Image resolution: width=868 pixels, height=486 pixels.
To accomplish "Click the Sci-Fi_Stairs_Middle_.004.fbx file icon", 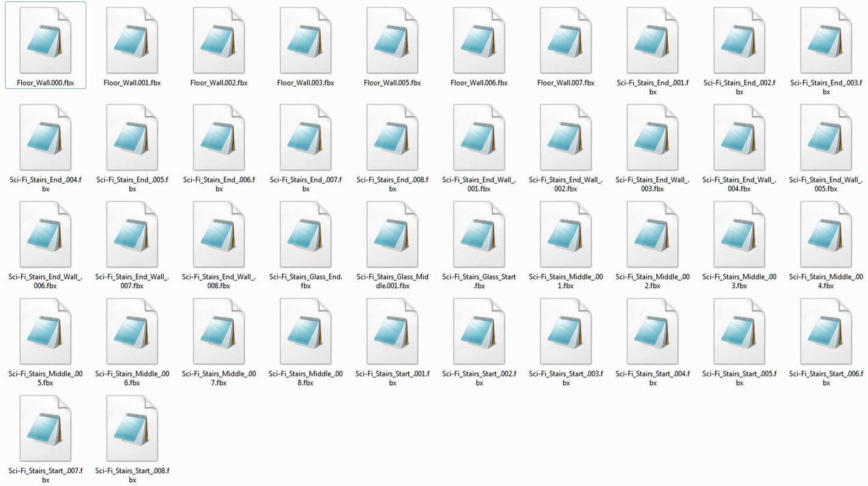I will pos(826,234).
